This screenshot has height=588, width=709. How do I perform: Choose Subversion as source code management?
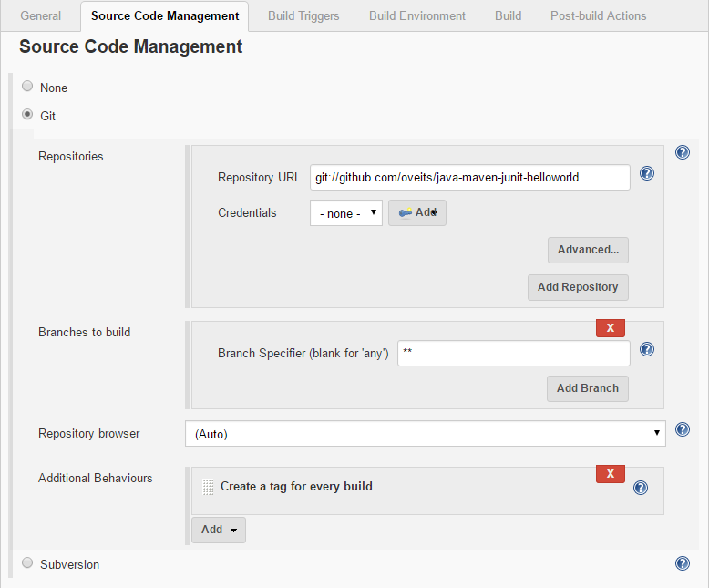27,563
